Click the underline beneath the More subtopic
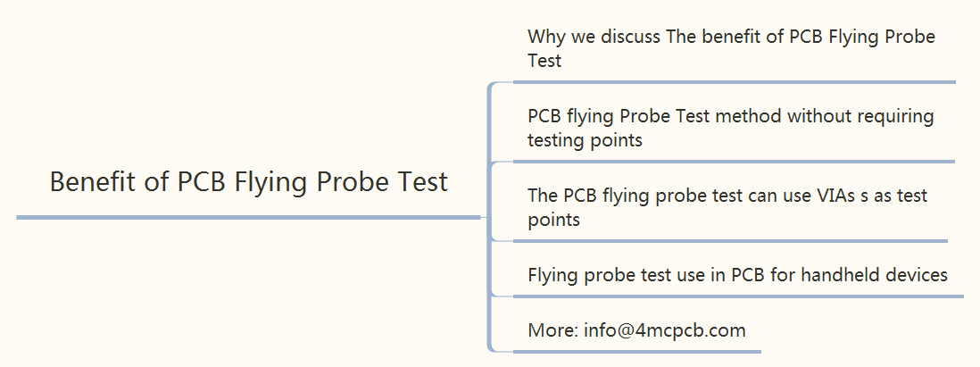 coord(637,352)
